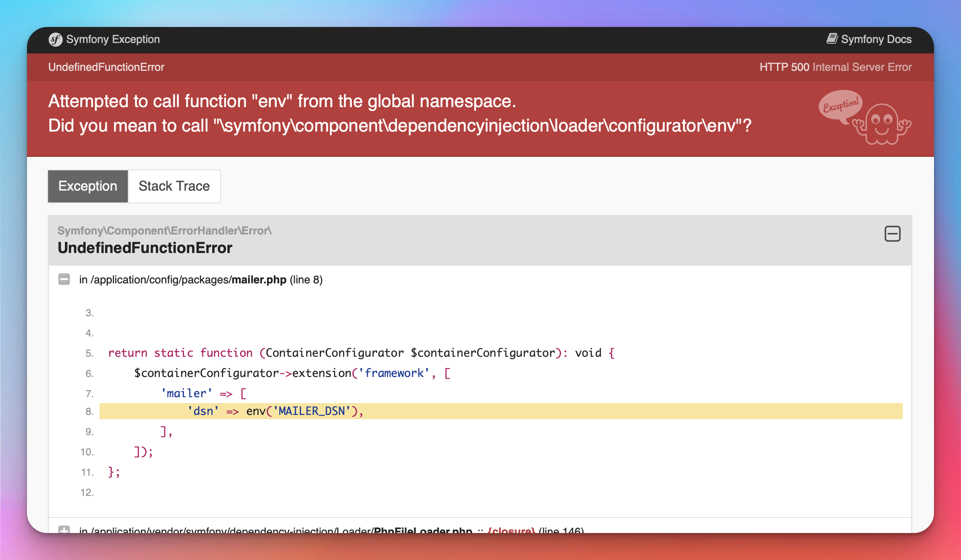961x560 pixels.
Task: Click the Attempted to call function message
Action: pos(282,101)
